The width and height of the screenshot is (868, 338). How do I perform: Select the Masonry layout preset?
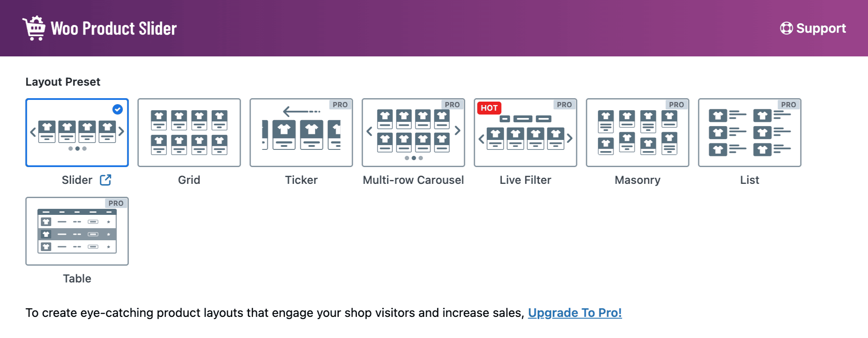coord(637,133)
